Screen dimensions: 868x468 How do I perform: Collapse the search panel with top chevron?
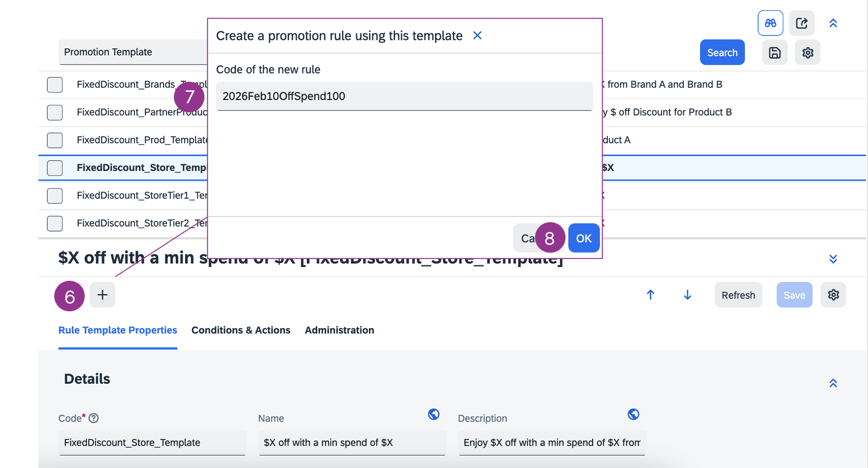coord(833,23)
